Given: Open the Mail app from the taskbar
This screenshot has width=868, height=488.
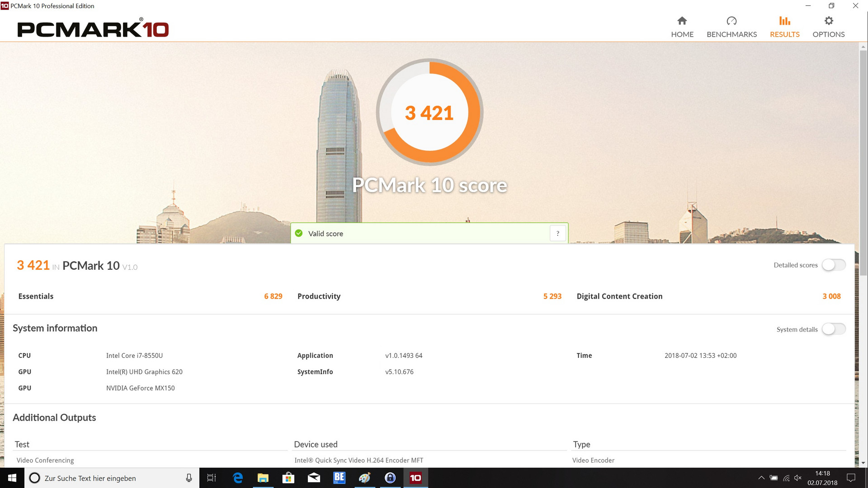Looking at the screenshot, I should [x=314, y=478].
